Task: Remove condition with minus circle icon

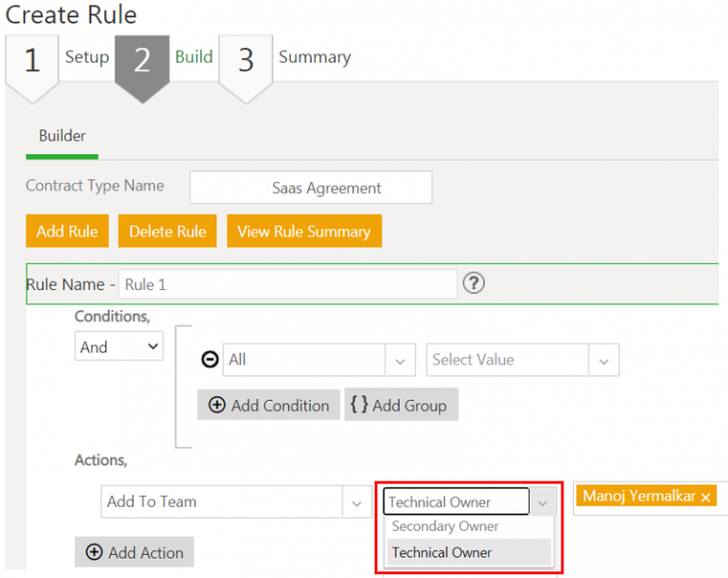Action: [x=209, y=360]
